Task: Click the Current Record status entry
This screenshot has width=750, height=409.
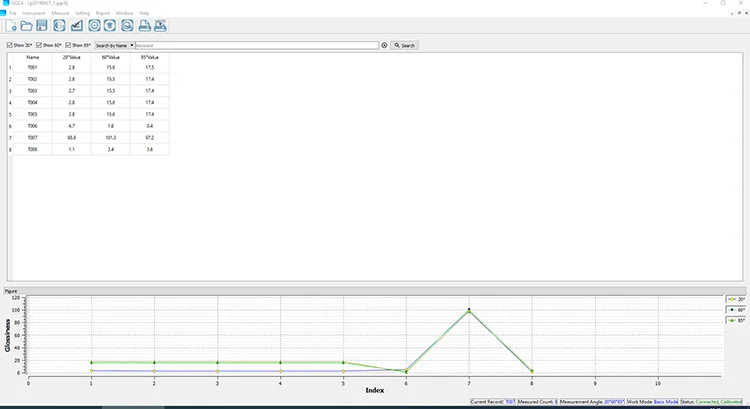Action: [x=493, y=402]
